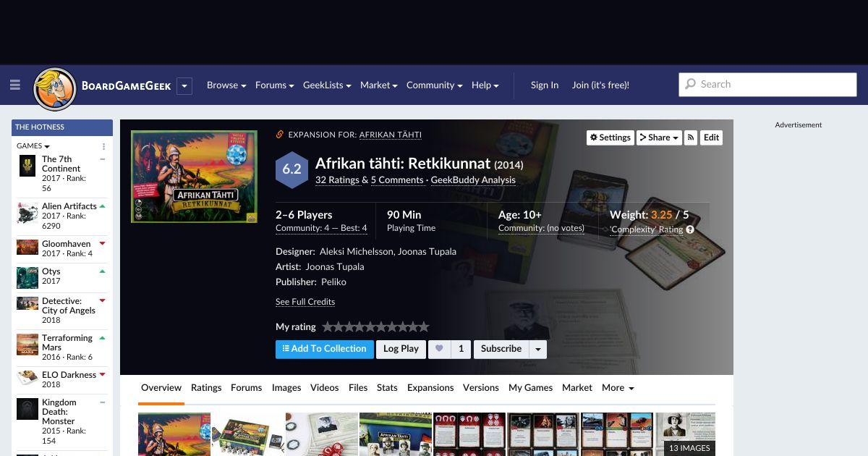The height and width of the screenshot is (456, 868).
Task: Open the Forums menu in navbar
Action: point(274,85)
